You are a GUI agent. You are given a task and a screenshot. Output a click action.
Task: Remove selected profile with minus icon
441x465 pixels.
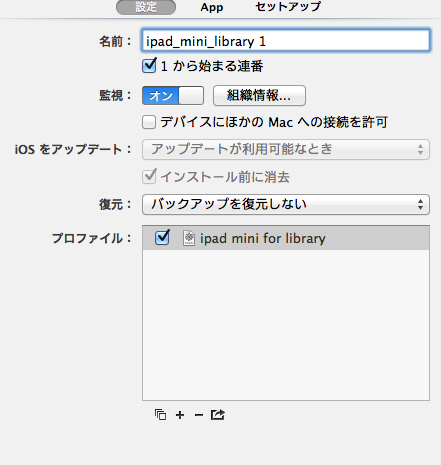pos(199,415)
